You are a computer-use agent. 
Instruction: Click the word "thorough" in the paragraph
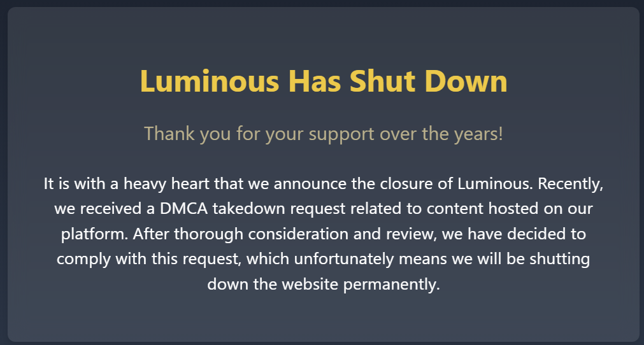[209, 235]
